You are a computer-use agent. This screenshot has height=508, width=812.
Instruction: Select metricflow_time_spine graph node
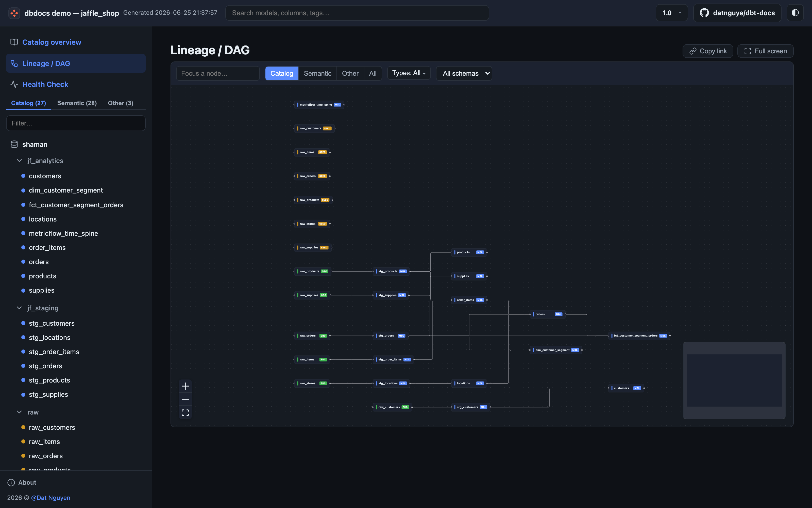(319, 105)
